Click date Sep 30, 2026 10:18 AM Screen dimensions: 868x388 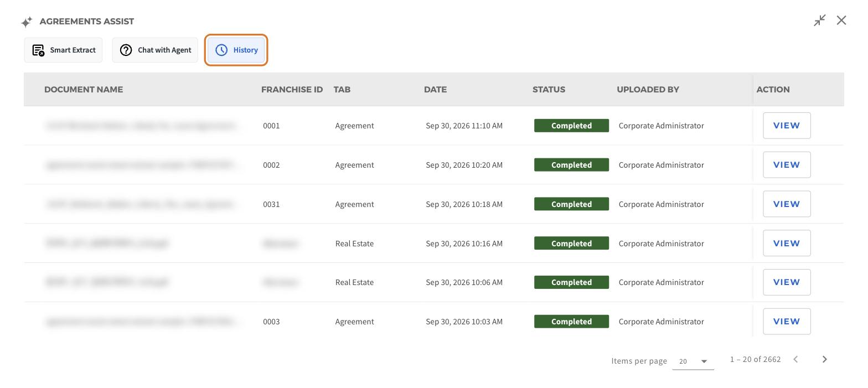pyautogui.click(x=464, y=204)
